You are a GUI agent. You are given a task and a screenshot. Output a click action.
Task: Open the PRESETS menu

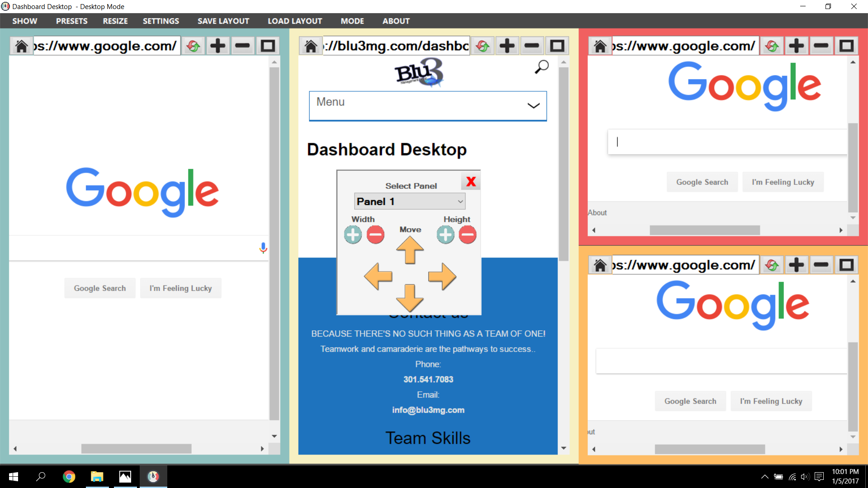72,21
